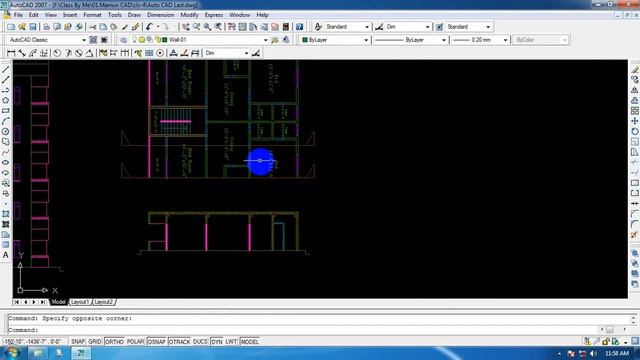
Task: Toggle POLAR tracking in status bar
Action: (136, 342)
